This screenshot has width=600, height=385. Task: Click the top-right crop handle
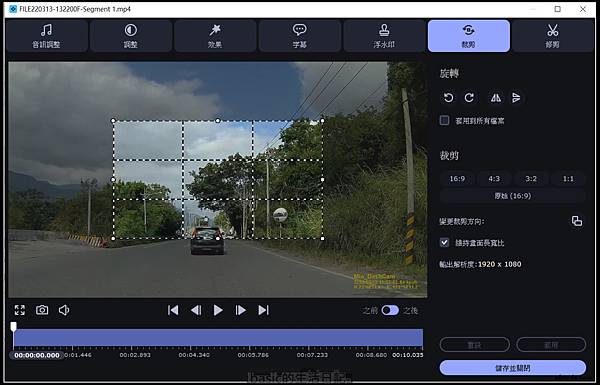click(322, 121)
